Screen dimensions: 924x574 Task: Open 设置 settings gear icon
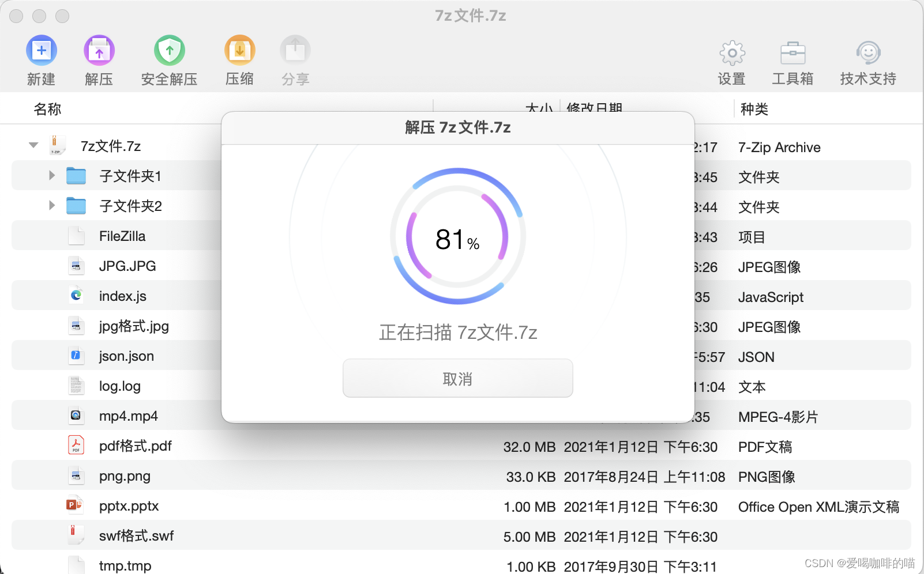[x=732, y=53]
